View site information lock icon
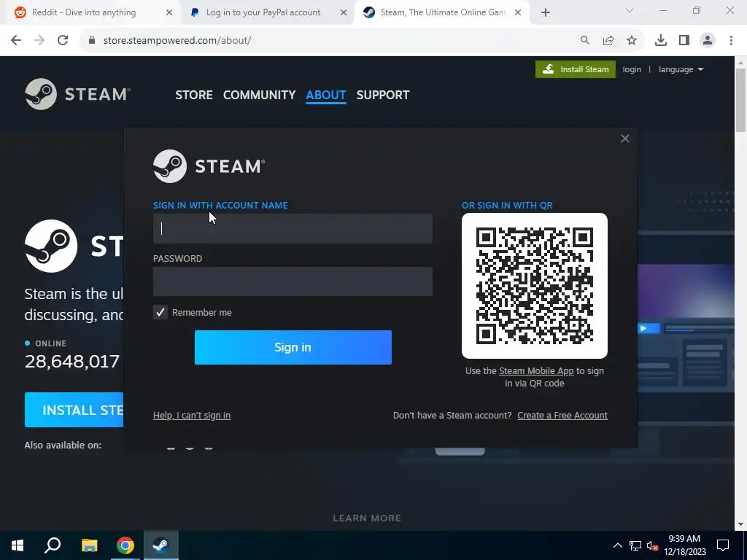747x560 pixels. click(x=91, y=41)
